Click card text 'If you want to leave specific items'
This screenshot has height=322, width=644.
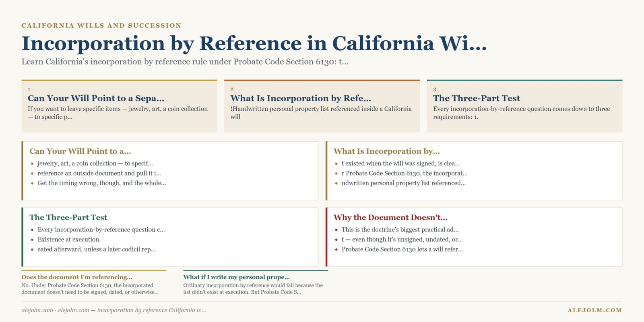coord(118,113)
